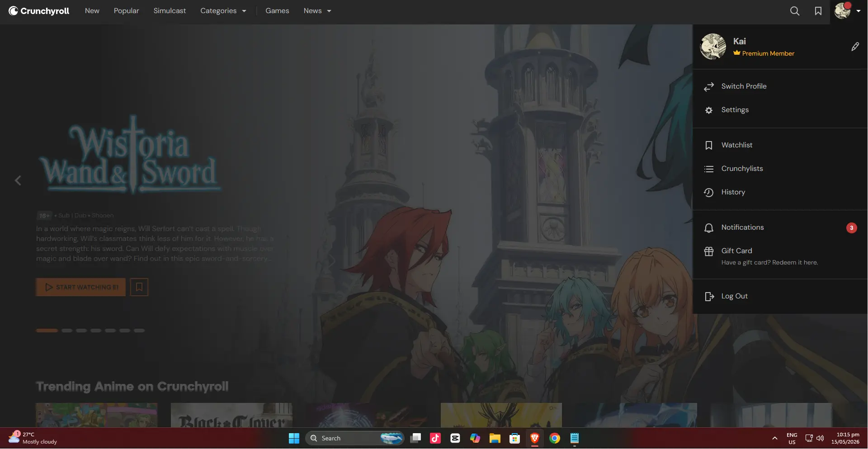
Task: Collapse the account menu caret arrow
Action: [x=858, y=11]
